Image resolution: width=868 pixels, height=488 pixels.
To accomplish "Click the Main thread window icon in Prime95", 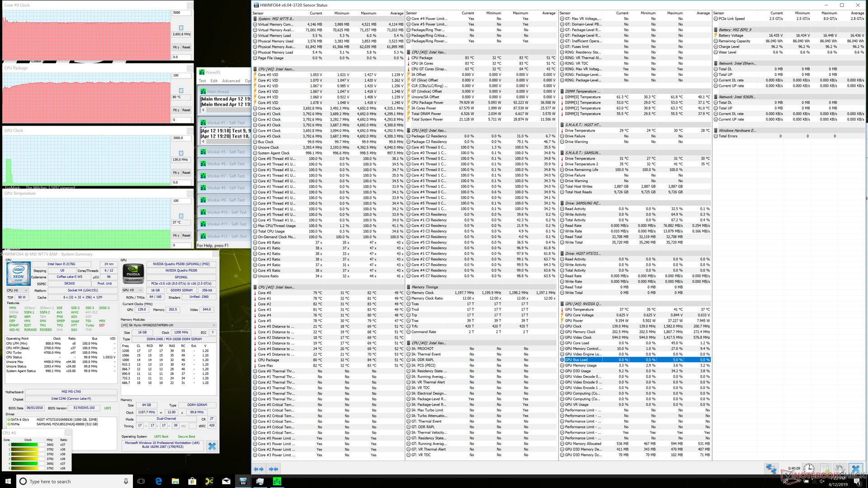I will (203, 91).
